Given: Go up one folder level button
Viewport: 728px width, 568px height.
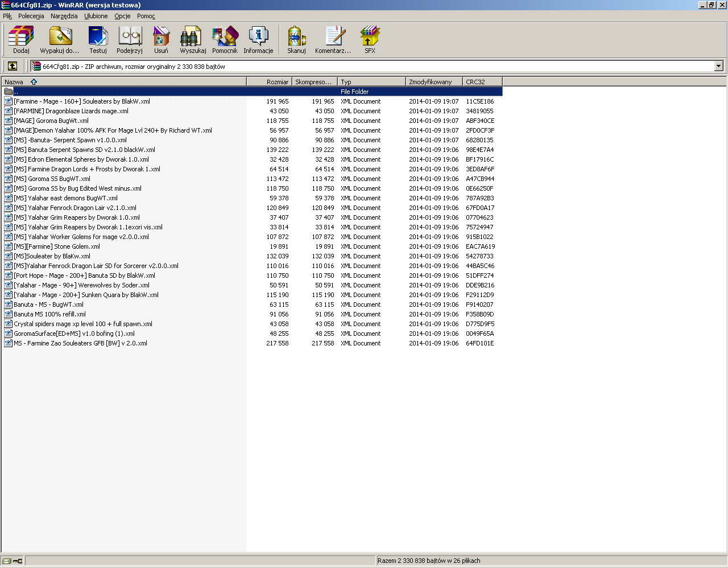Looking at the screenshot, I should 13,66.
